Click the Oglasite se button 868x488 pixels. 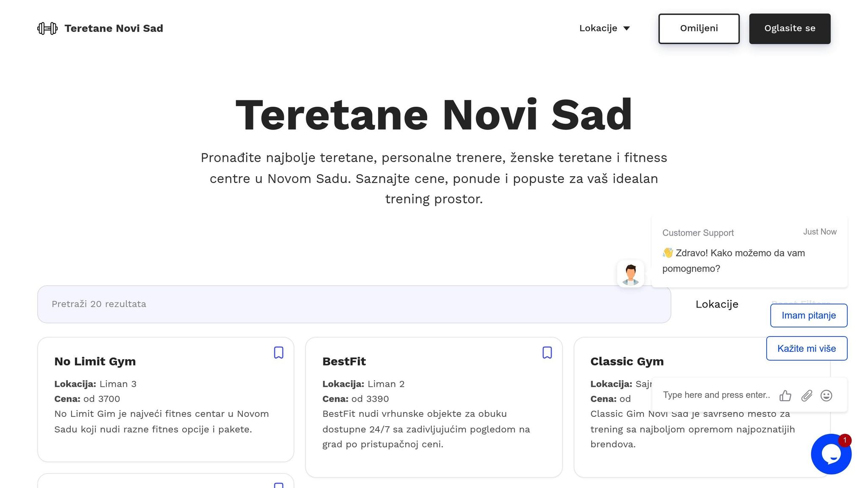(x=790, y=28)
